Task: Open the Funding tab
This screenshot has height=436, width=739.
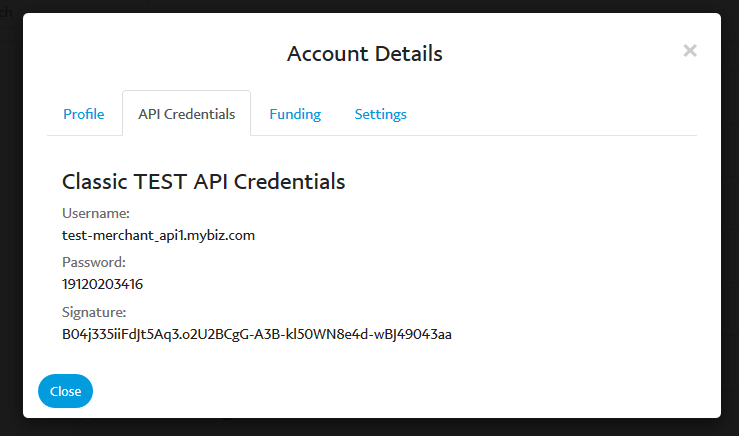Action: pyautogui.click(x=295, y=114)
